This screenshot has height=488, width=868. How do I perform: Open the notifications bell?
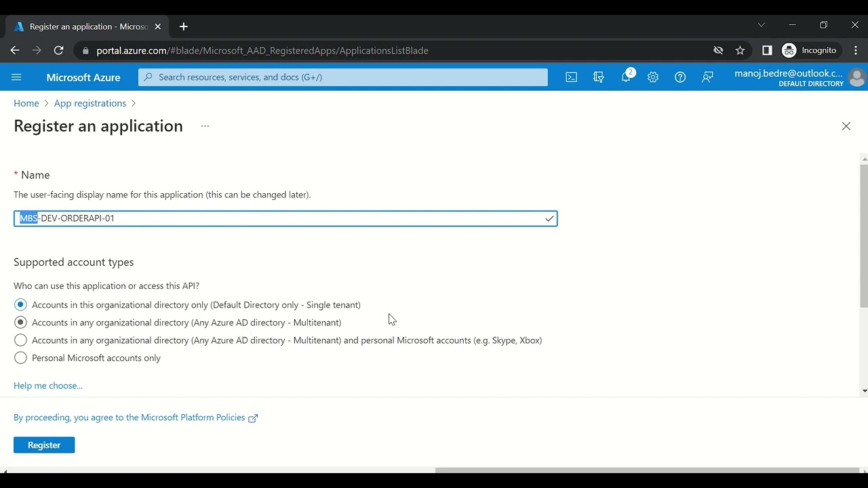pos(626,77)
